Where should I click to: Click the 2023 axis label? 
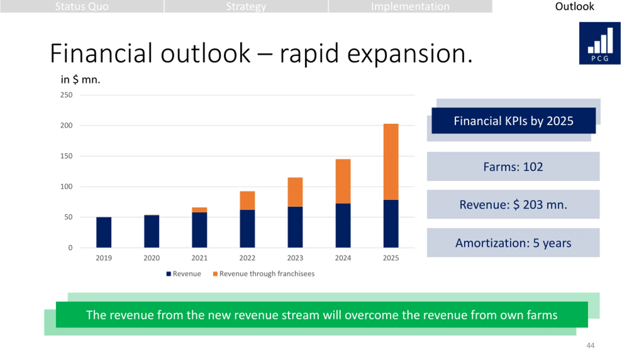pyautogui.click(x=295, y=258)
